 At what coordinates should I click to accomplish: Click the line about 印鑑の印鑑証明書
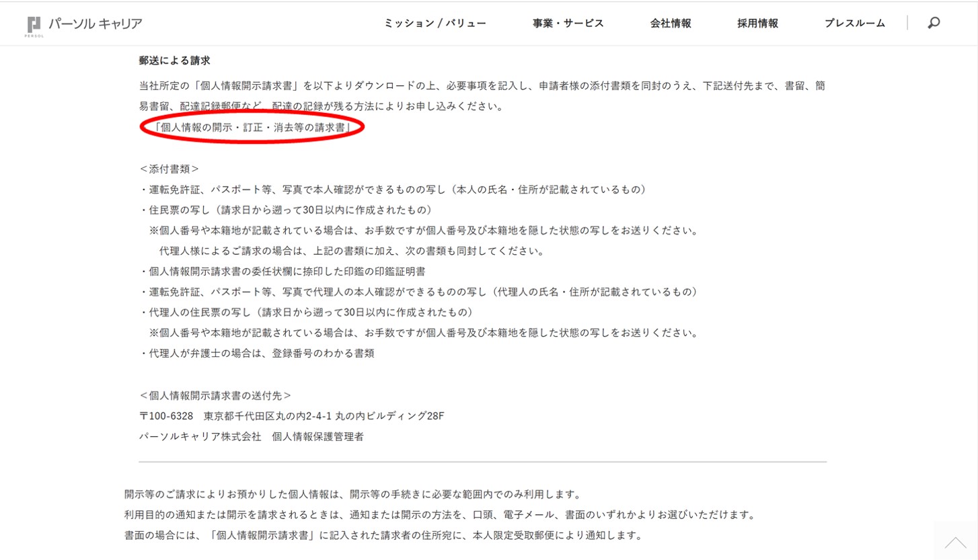click(x=283, y=272)
